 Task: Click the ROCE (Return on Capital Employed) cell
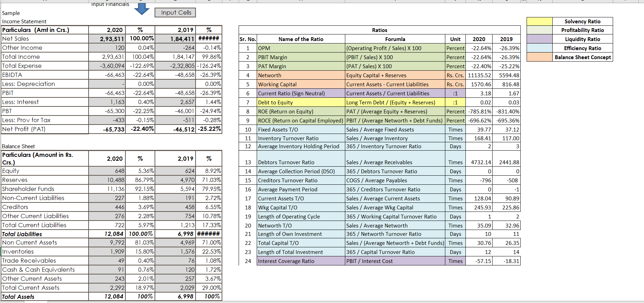[x=301, y=120]
